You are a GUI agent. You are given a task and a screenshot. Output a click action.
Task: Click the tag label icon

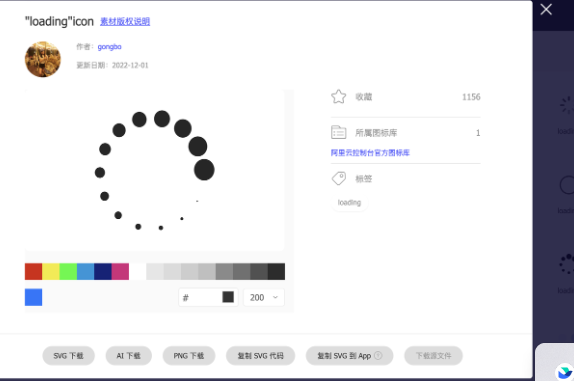(x=339, y=179)
